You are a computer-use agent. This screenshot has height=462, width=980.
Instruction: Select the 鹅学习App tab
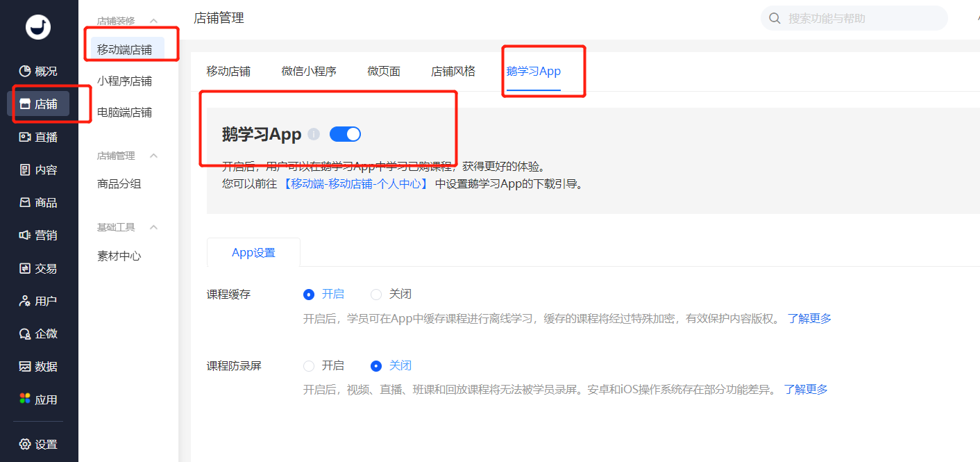pyautogui.click(x=534, y=71)
